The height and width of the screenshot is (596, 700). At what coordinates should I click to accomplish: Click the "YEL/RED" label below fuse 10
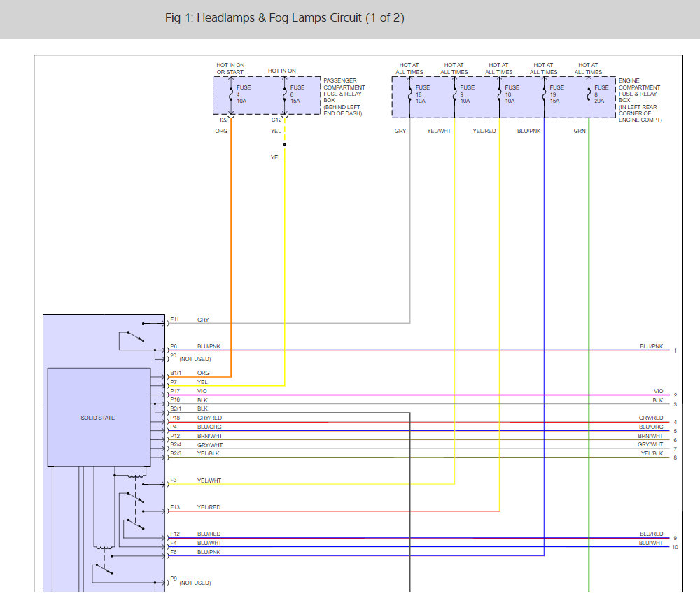tap(484, 131)
